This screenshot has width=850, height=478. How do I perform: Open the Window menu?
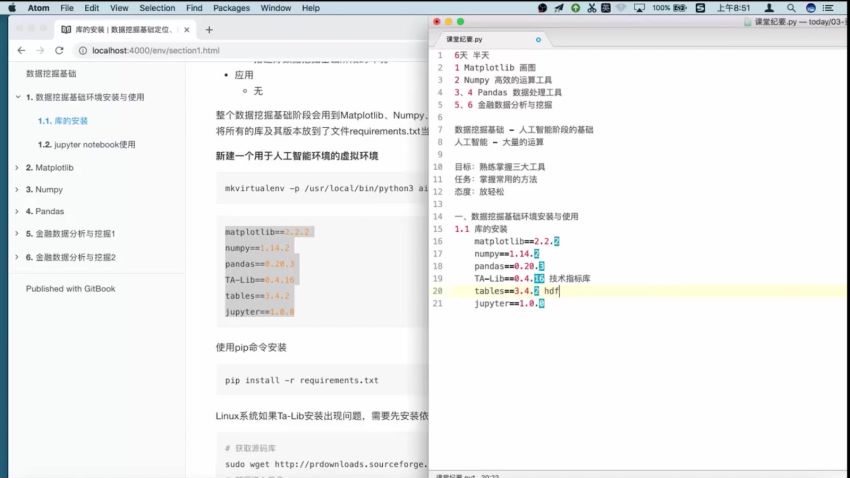pyautogui.click(x=275, y=8)
